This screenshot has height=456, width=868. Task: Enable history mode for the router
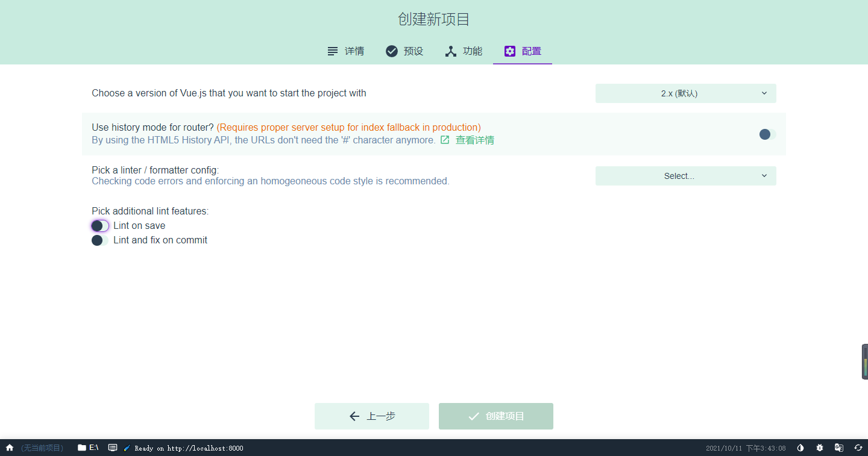pyautogui.click(x=764, y=134)
